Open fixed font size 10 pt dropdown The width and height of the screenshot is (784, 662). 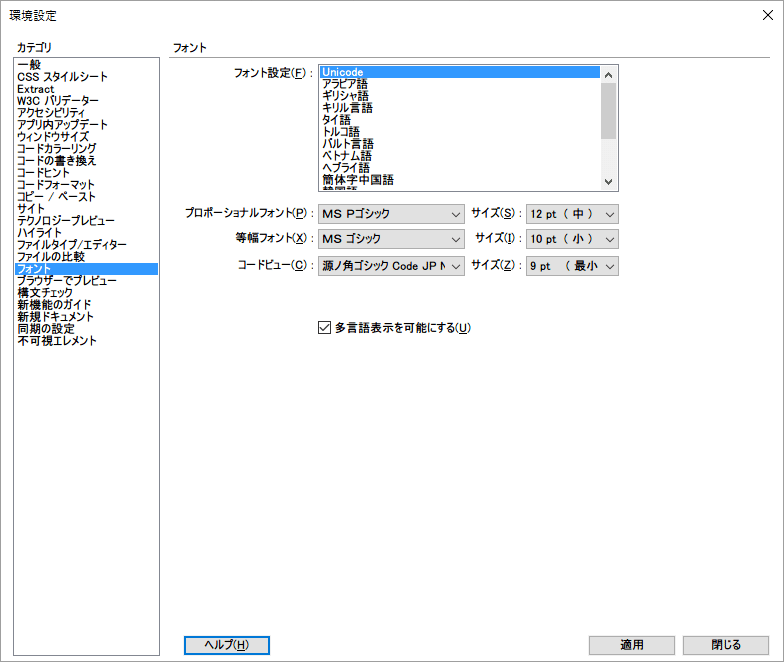(x=572, y=239)
